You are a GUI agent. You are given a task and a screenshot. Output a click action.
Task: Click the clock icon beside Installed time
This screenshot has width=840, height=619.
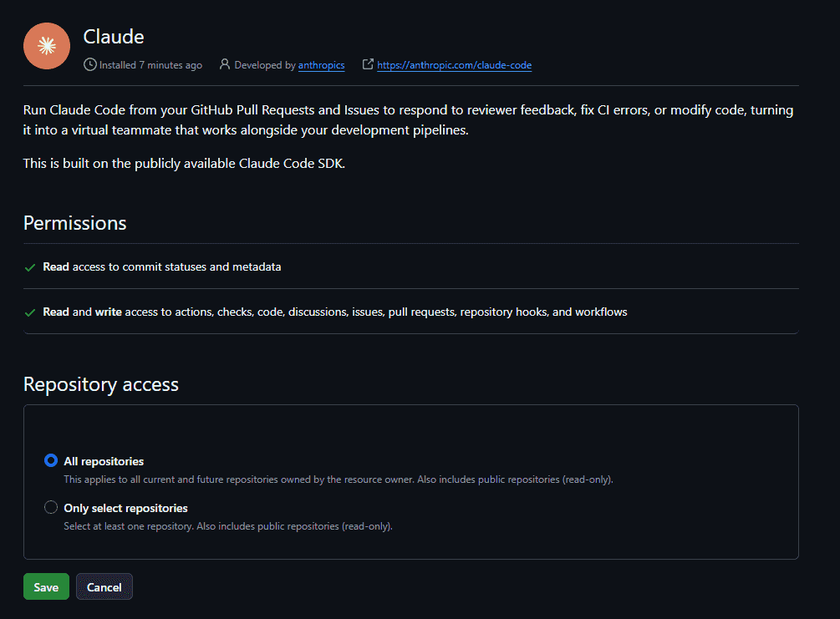90,65
